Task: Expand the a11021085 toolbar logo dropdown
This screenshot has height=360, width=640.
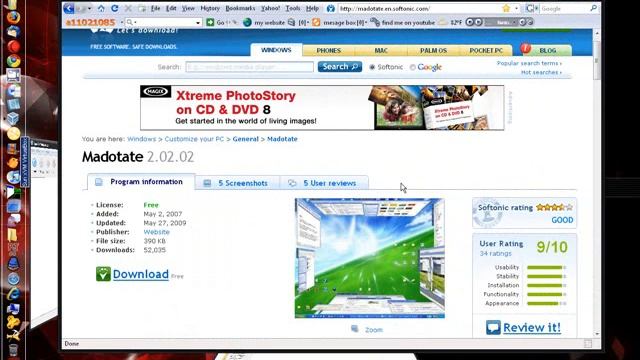Action: pyautogui.click(x=122, y=22)
